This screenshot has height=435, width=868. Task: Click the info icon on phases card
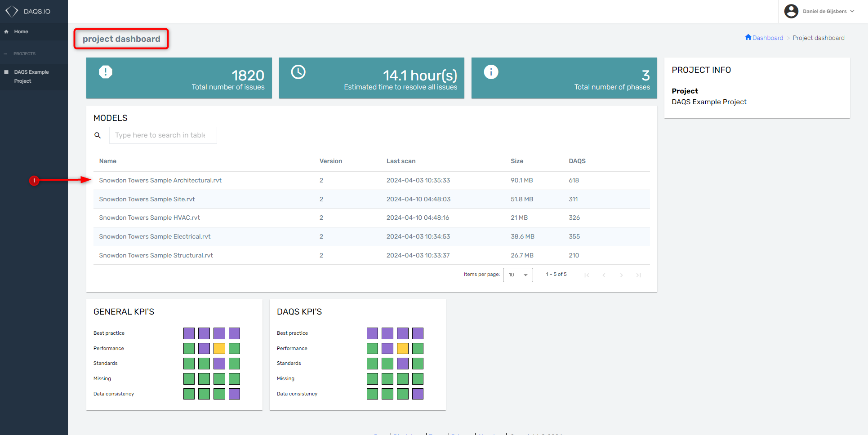click(491, 72)
